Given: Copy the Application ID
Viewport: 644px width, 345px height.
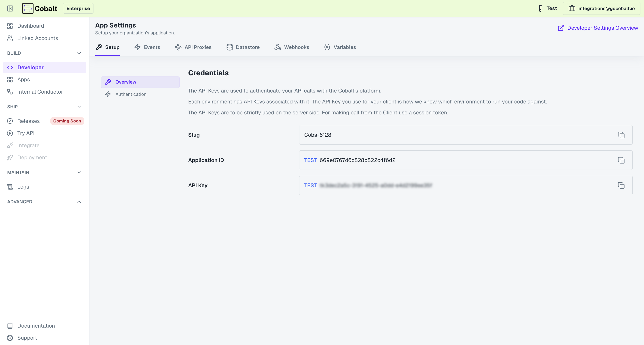Looking at the screenshot, I should [x=621, y=160].
